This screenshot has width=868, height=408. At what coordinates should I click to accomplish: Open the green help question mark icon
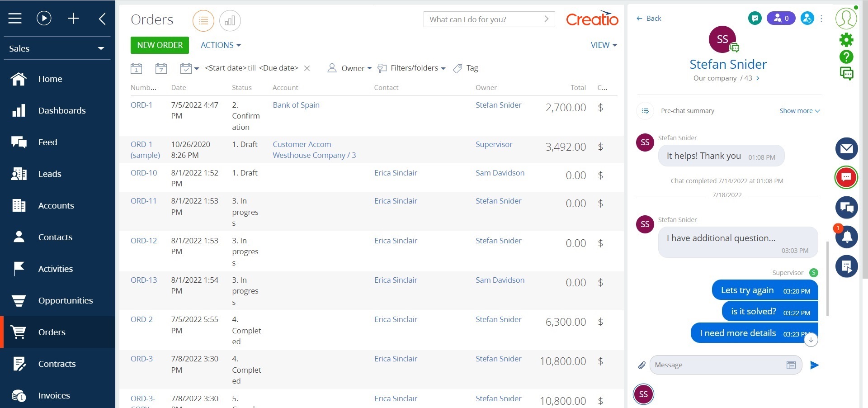[846, 57]
